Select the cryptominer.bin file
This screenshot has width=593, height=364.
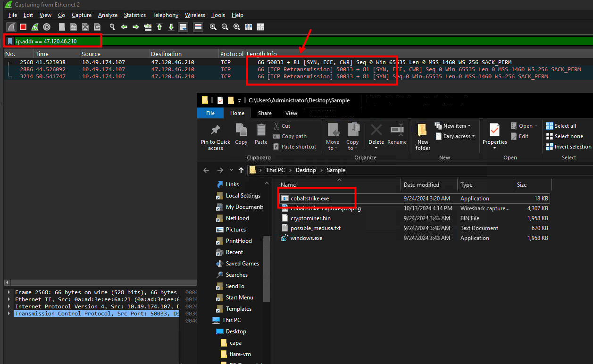[x=310, y=218]
